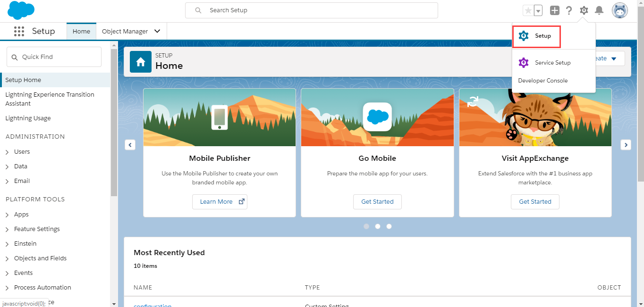
Task: Select the third carousel page dot
Action: tap(389, 226)
